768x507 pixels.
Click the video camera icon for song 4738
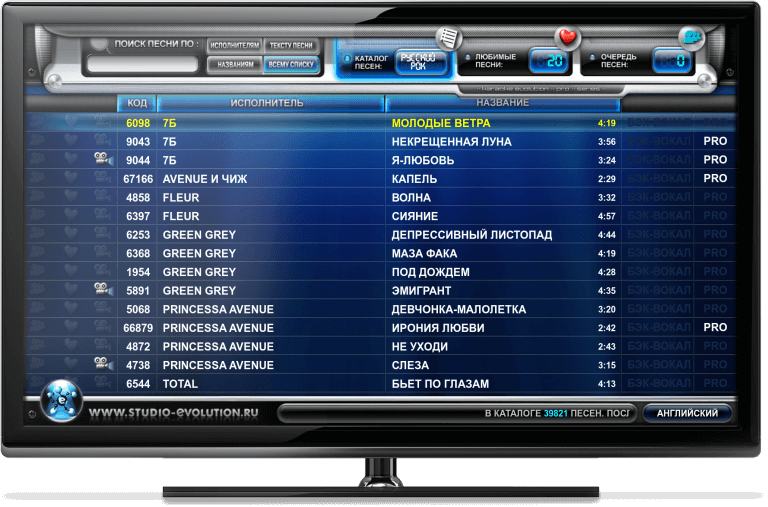102,365
